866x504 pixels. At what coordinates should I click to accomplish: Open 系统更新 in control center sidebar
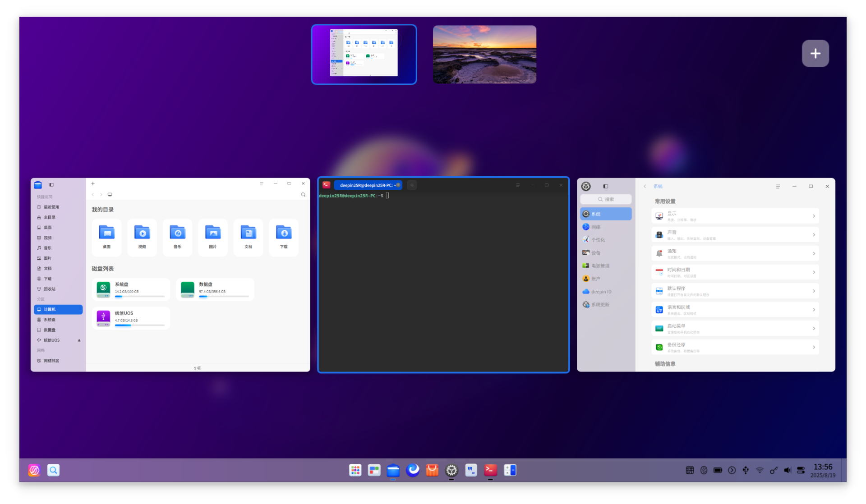click(600, 304)
